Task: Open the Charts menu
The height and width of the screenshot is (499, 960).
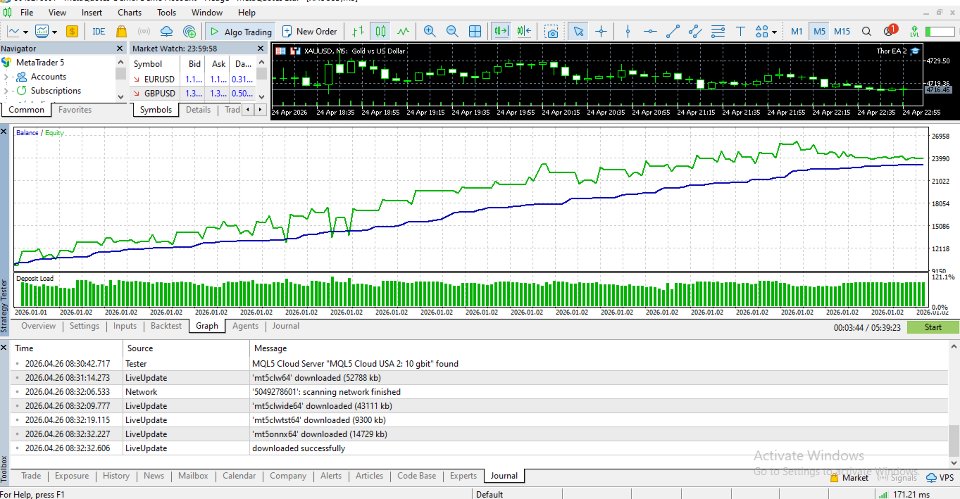Action: pyautogui.click(x=129, y=12)
